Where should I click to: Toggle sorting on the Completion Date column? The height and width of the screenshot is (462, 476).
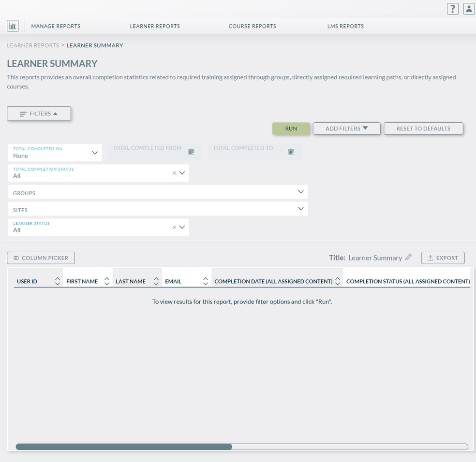(337, 281)
